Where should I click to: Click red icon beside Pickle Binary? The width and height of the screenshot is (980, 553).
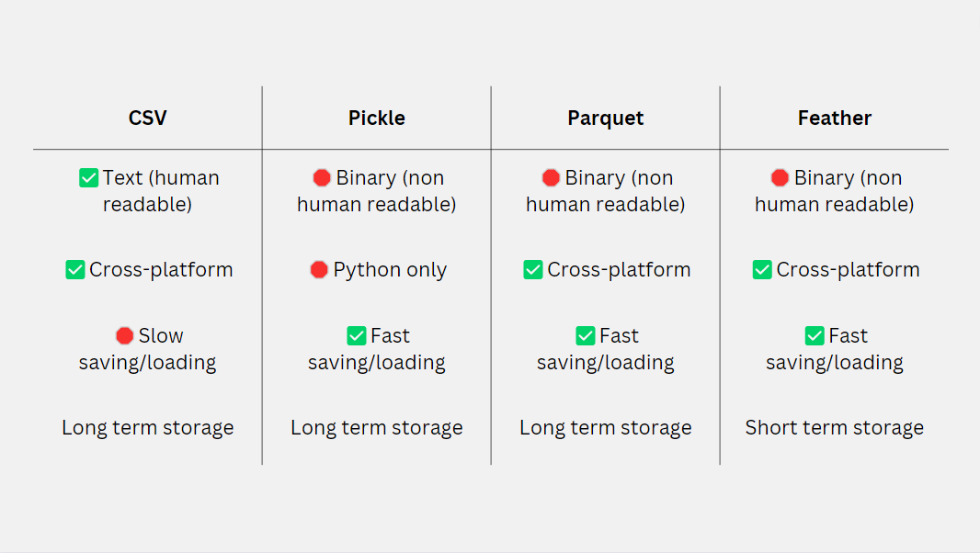pos(322,178)
